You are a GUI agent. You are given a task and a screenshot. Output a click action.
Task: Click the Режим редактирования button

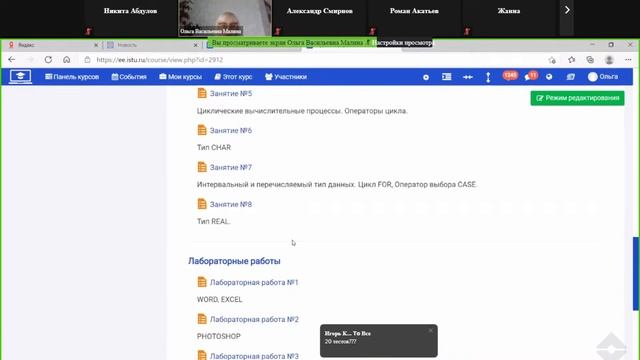point(577,98)
